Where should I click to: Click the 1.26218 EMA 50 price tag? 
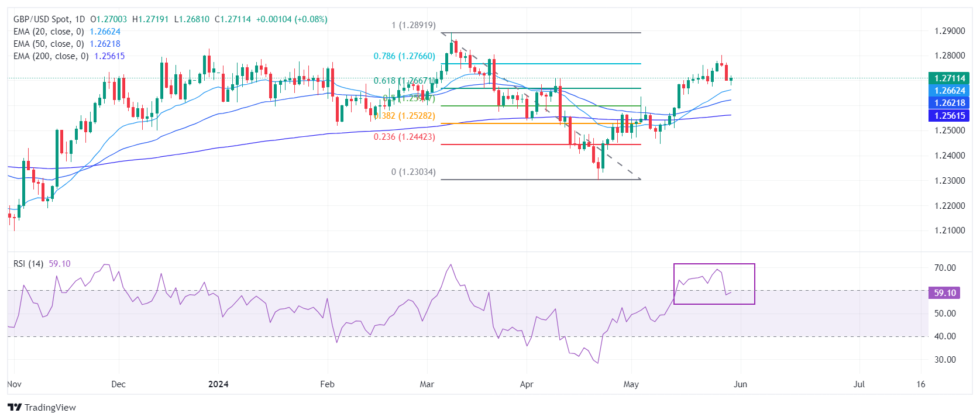coord(949,103)
